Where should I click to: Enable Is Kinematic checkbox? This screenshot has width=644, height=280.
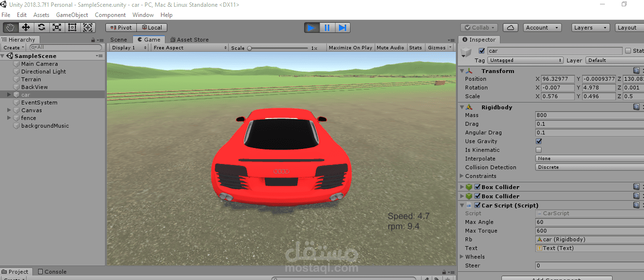point(539,150)
